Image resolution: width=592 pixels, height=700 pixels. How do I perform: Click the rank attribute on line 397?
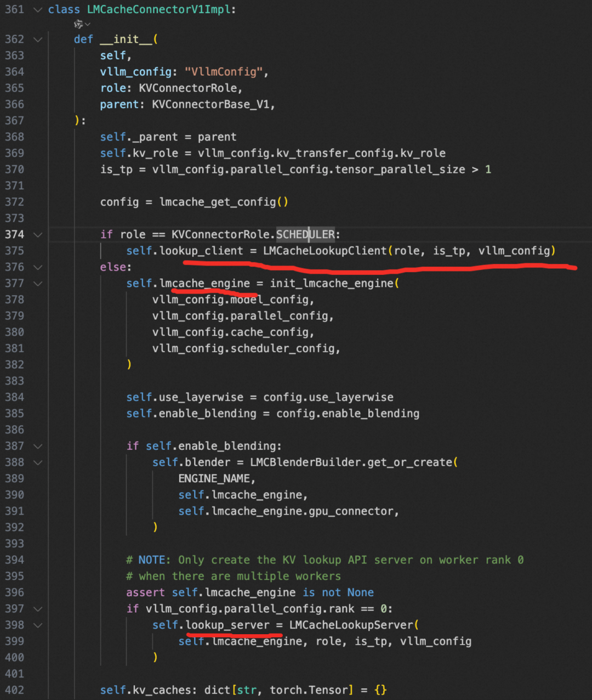pyautogui.click(x=341, y=609)
